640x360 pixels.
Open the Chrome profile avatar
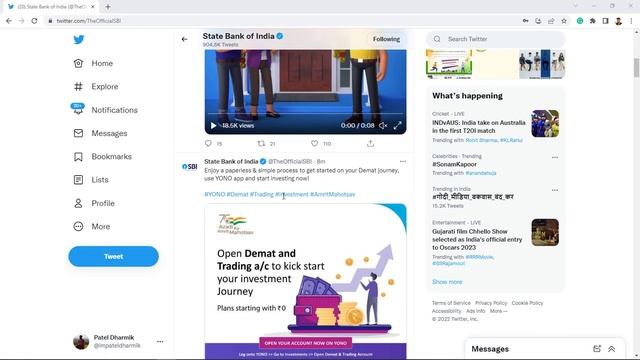(x=618, y=21)
